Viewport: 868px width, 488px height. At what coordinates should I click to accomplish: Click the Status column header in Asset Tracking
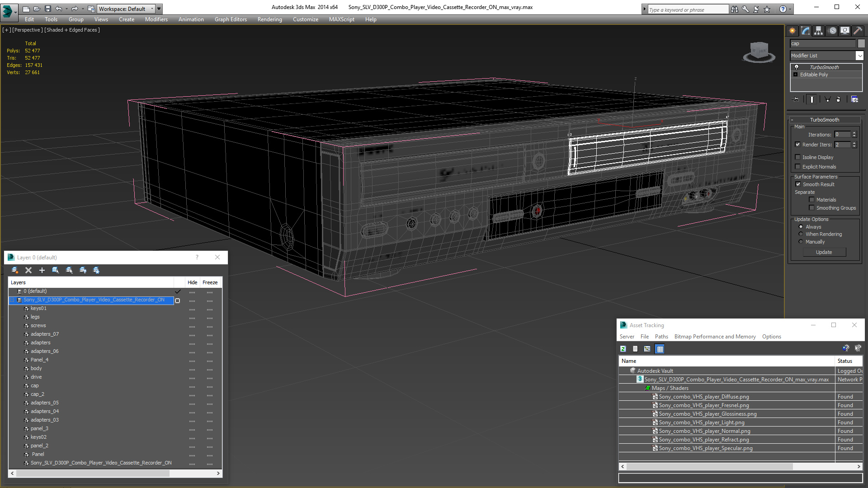[849, 361]
